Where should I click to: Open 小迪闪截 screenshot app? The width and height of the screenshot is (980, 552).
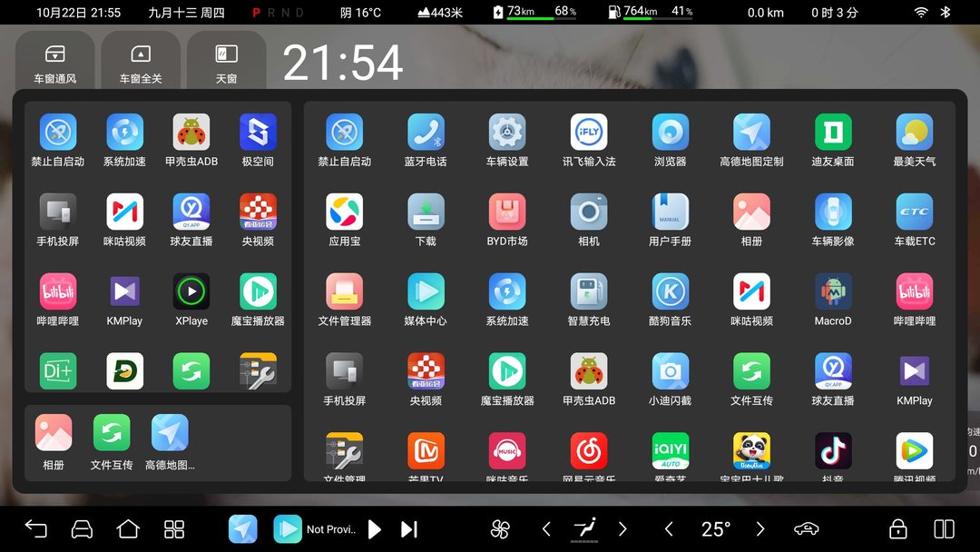click(x=670, y=371)
